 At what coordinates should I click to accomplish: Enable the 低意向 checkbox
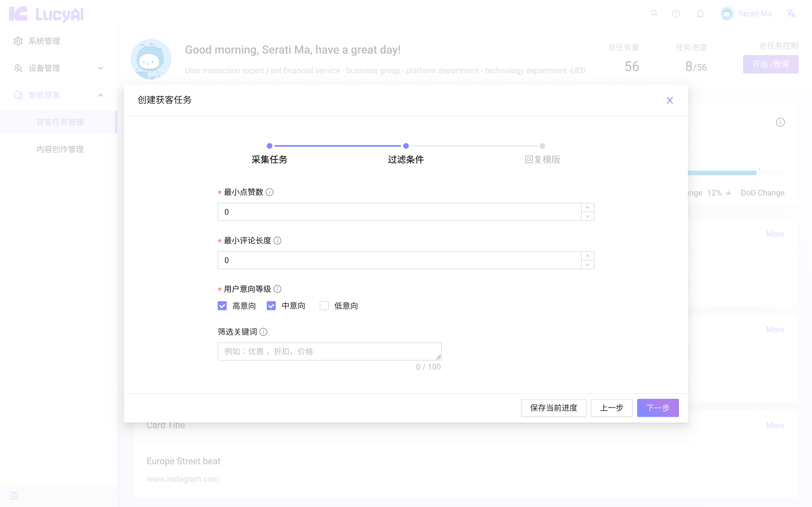324,306
